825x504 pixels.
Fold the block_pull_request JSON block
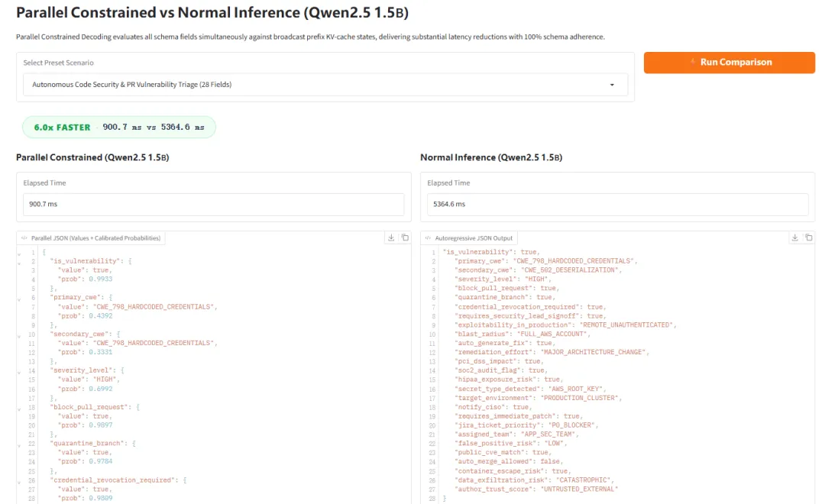pyautogui.click(x=19, y=409)
